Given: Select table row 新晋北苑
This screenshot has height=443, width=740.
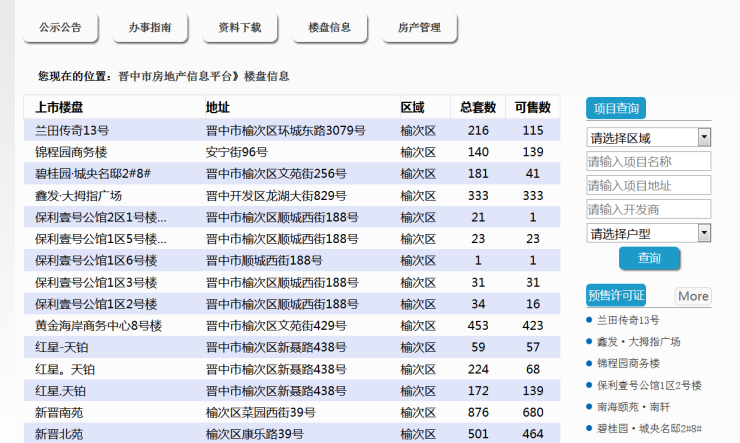Looking at the screenshot, I should (x=292, y=434).
